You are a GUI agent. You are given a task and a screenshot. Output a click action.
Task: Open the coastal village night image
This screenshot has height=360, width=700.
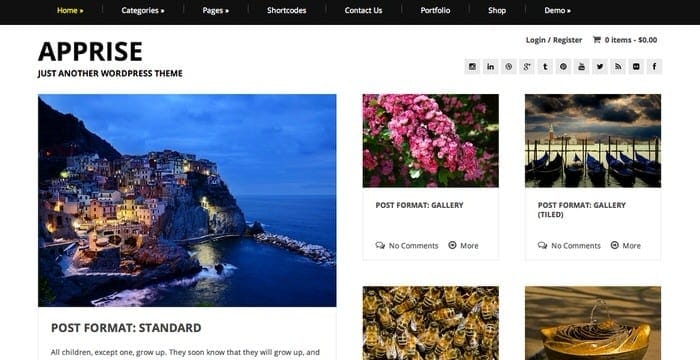pyautogui.click(x=187, y=200)
